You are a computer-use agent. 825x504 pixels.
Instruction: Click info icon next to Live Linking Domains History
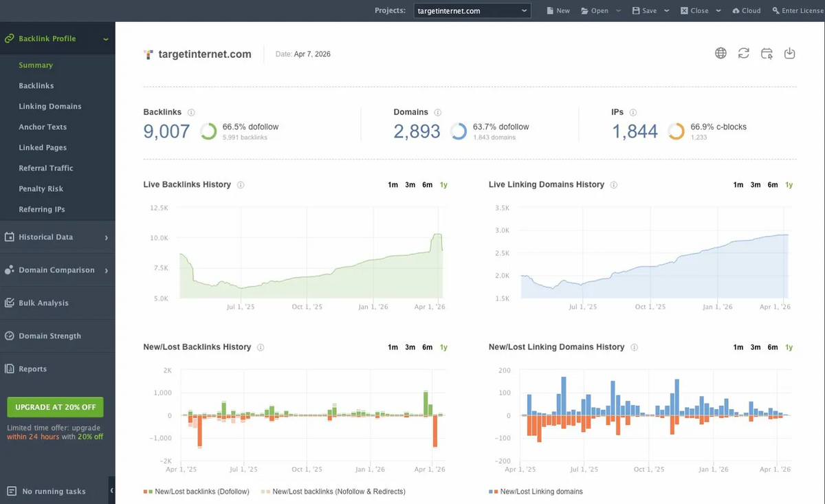click(x=614, y=185)
